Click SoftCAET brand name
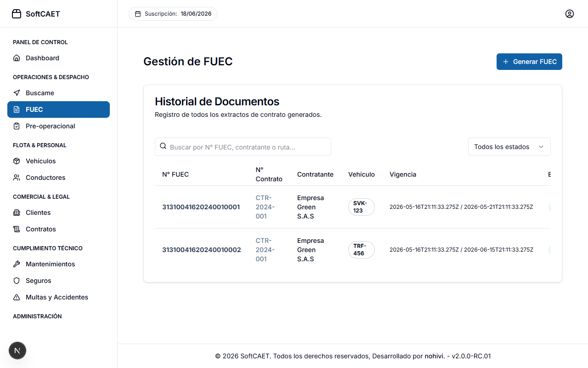This screenshot has height=368, width=588. click(43, 14)
